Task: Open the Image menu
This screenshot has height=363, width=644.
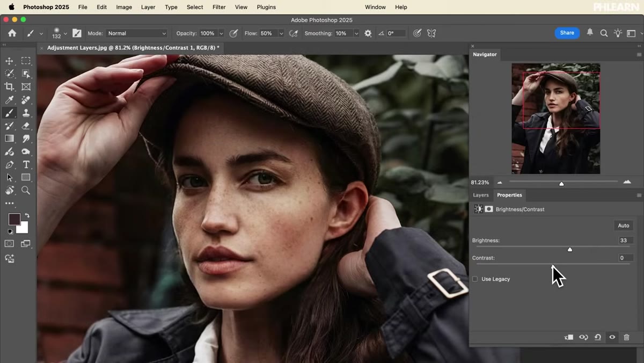Action: click(x=124, y=7)
